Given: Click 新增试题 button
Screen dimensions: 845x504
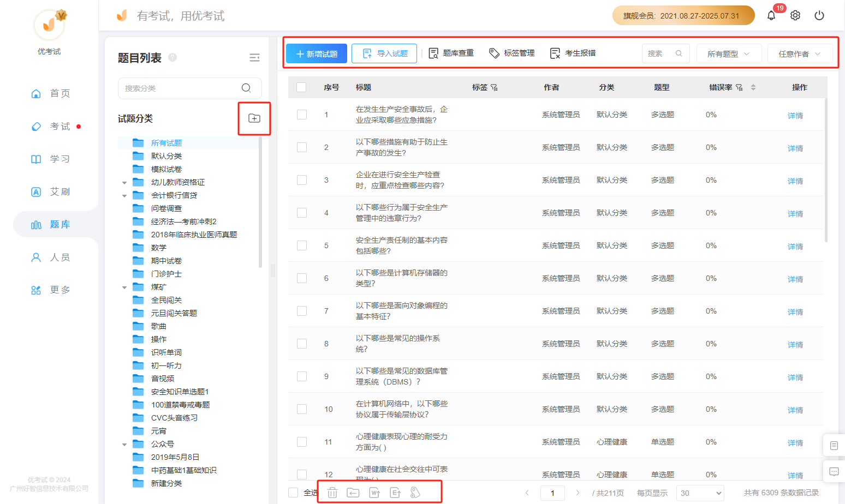Looking at the screenshot, I should (317, 53).
